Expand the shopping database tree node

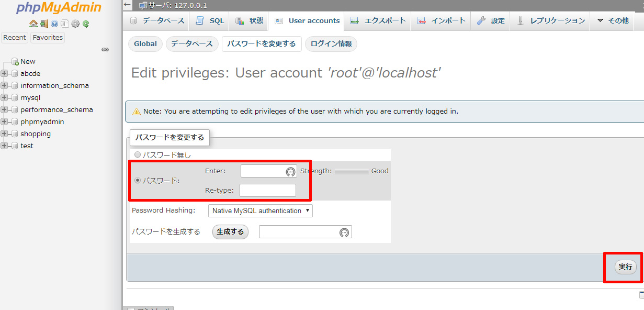(4, 134)
